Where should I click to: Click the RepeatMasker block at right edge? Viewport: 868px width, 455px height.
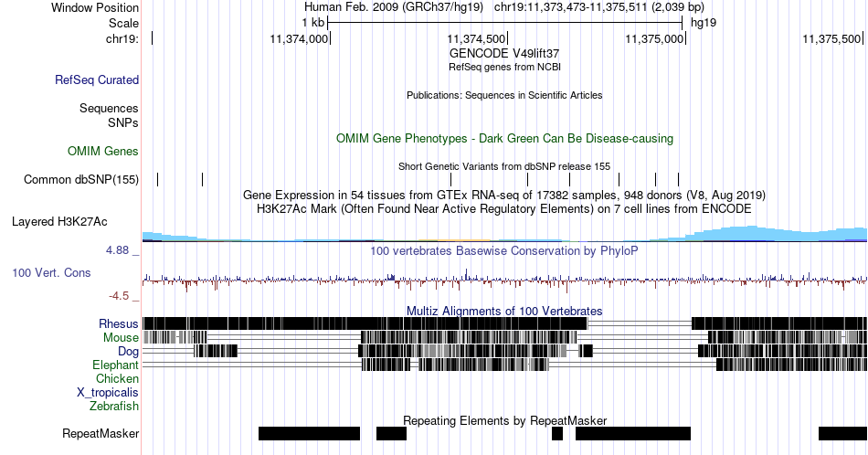[842, 433]
